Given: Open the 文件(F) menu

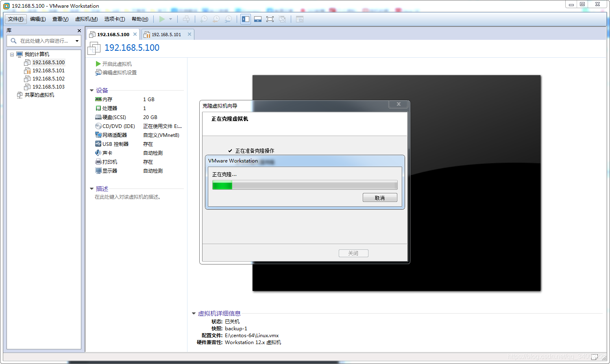Looking at the screenshot, I should tap(16, 19).
